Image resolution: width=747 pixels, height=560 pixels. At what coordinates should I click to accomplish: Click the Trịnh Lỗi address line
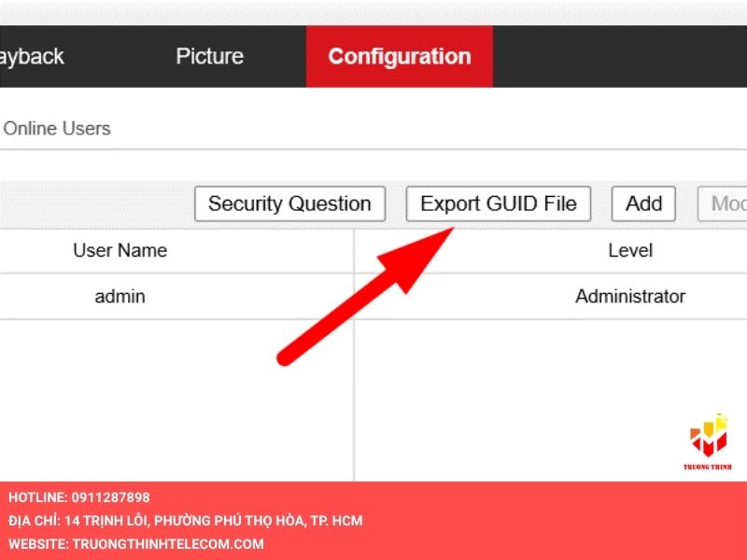pyautogui.click(x=185, y=521)
